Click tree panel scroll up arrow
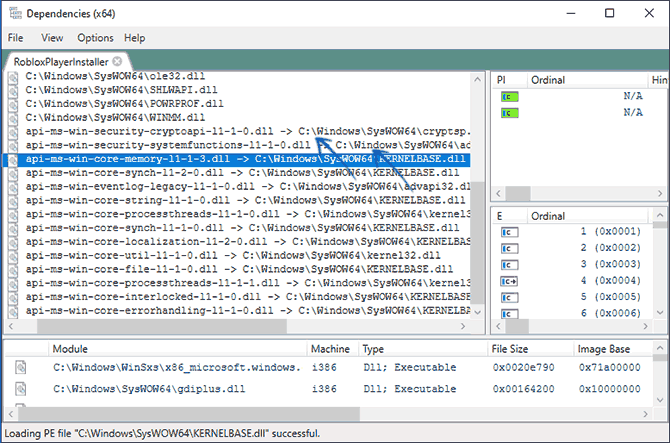 [x=478, y=79]
